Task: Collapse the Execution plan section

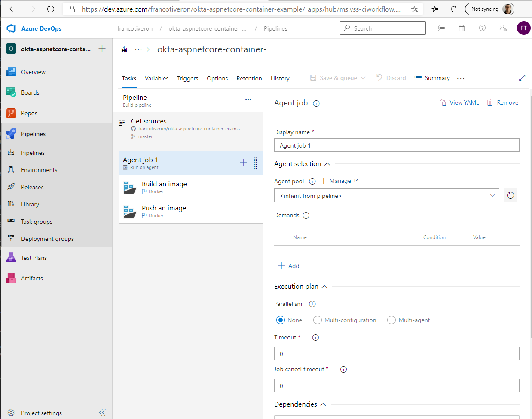Action: coord(324,287)
